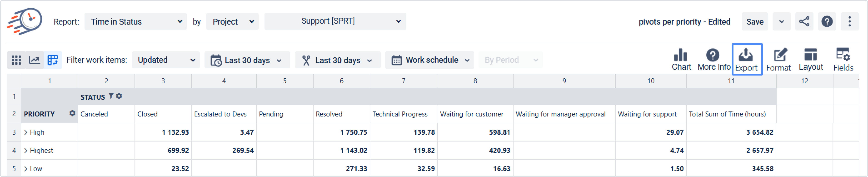Click the More info question icon
Image resolution: width=868 pixels, height=177 pixels.
click(713, 55)
